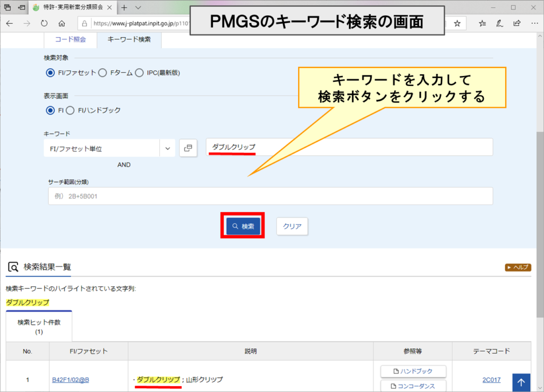Go to browser home page icon
This screenshot has height=392, width=544.
pos(62,23)
